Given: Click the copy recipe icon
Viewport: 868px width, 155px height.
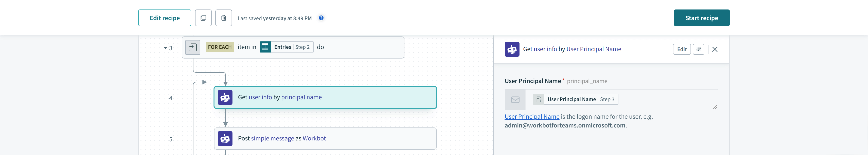Looking at the screenshot, I should 203,18.
